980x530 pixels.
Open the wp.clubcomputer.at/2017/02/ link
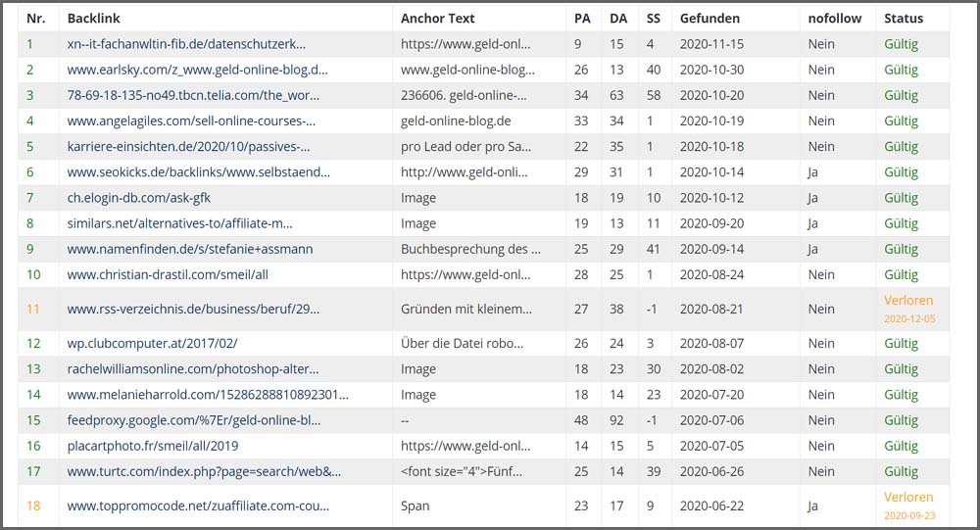pos(152,344)
